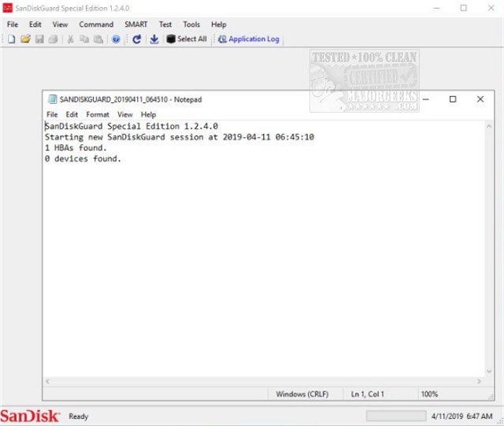The image size is (504, 426).
Task: Click the '100%' zoom status entry
Action: tap(429, 395)
